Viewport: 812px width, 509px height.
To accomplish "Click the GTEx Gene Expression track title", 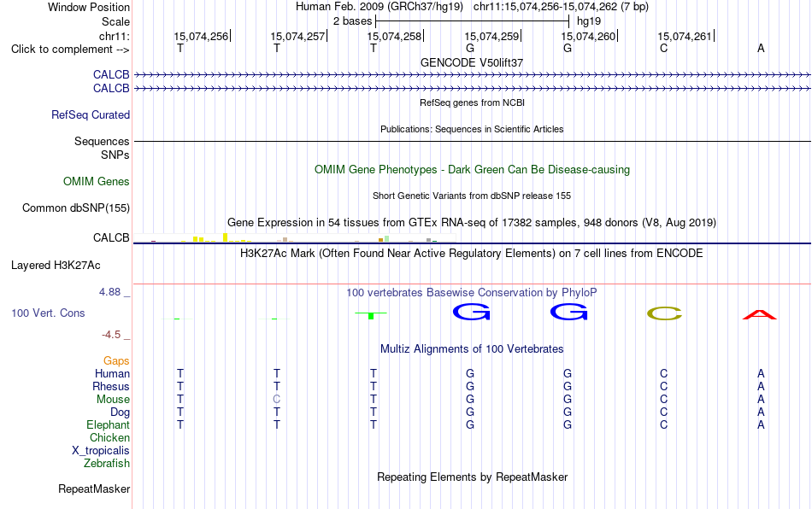I will click(472, 222).
